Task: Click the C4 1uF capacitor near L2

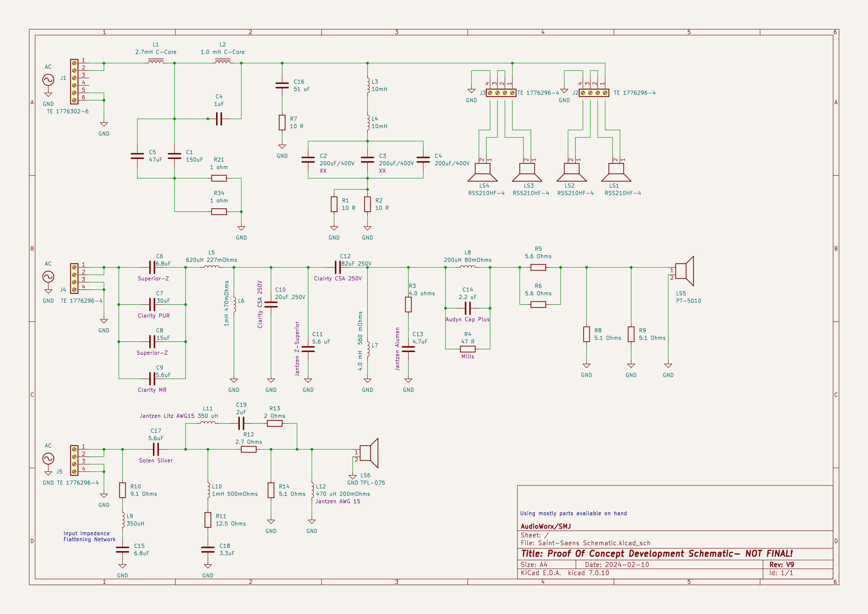Action: (x=219, y=119)
